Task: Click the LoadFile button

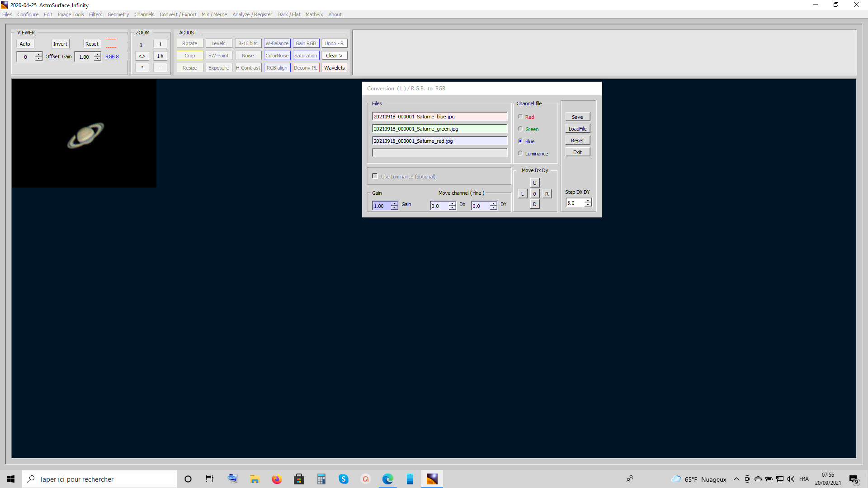Action: 577,129
